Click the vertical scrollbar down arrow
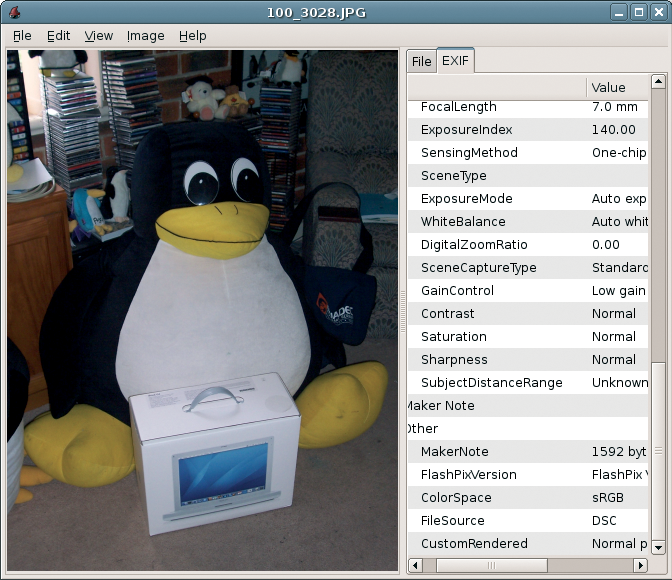672x580 pixels. 658,547
